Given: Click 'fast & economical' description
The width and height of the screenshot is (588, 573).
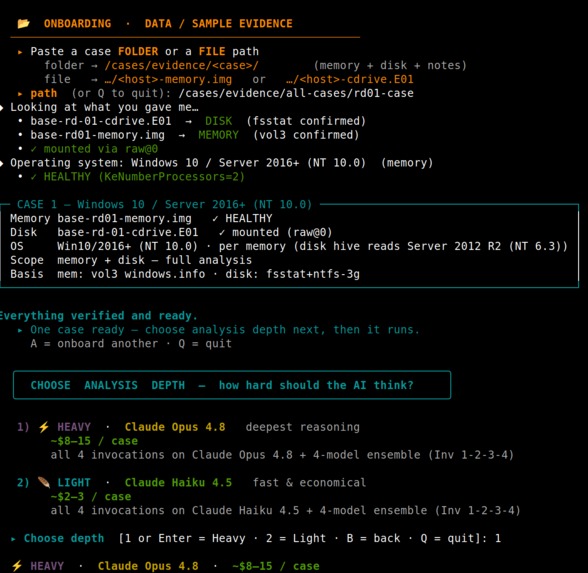Looking at the screenshot, I should click(x=309, y=482).
